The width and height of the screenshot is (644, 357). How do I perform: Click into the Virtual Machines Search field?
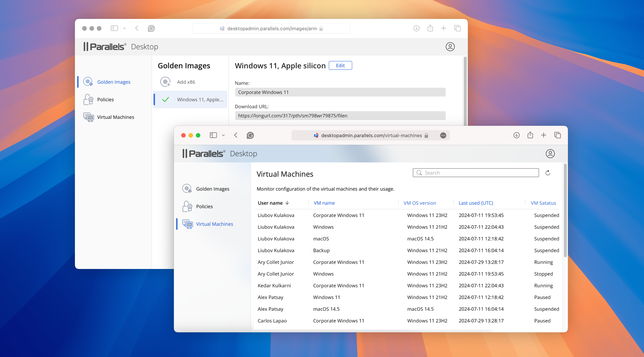click(476, 173)
